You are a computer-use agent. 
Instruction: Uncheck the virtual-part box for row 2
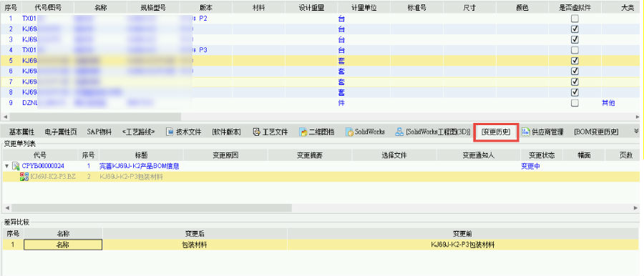click(x=575, y=29)
